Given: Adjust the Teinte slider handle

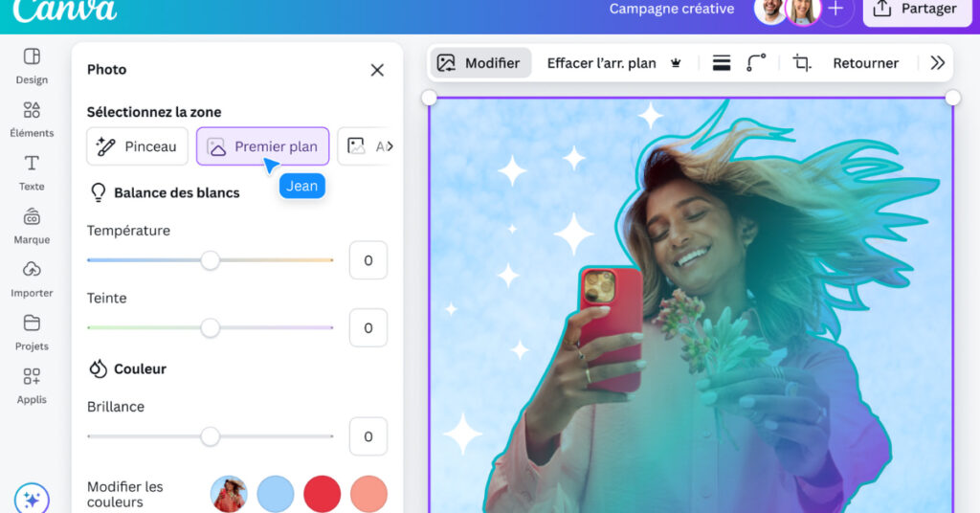Looking at the screenshot, I should click(210, 327).
